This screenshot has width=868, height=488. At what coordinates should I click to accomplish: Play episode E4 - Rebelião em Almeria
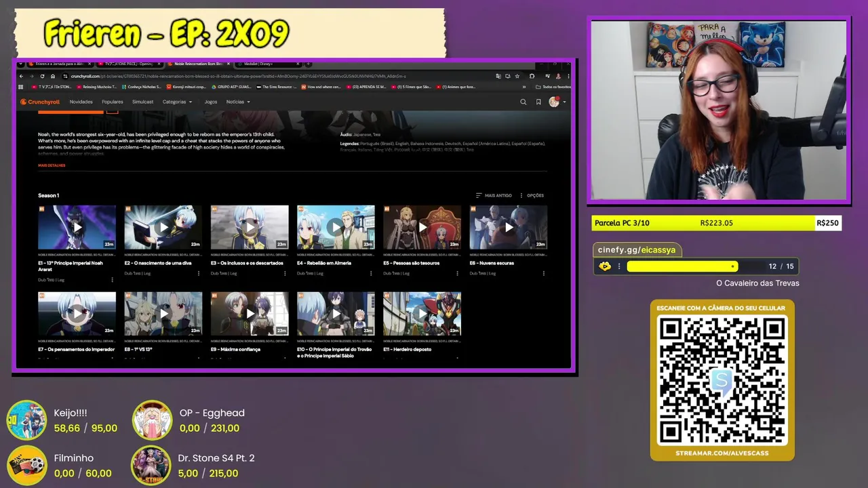coord(336,228)
